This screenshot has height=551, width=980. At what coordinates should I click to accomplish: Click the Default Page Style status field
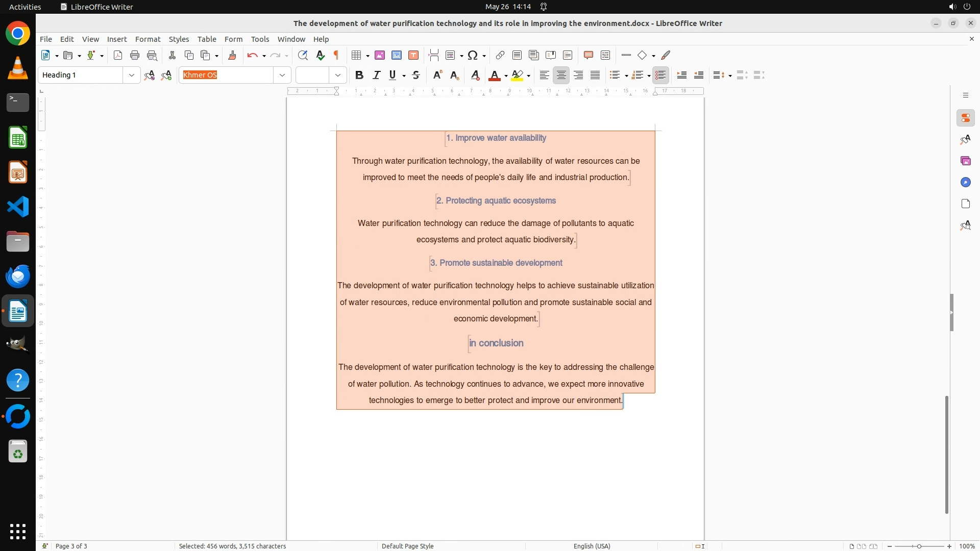(x=407, y=546)
